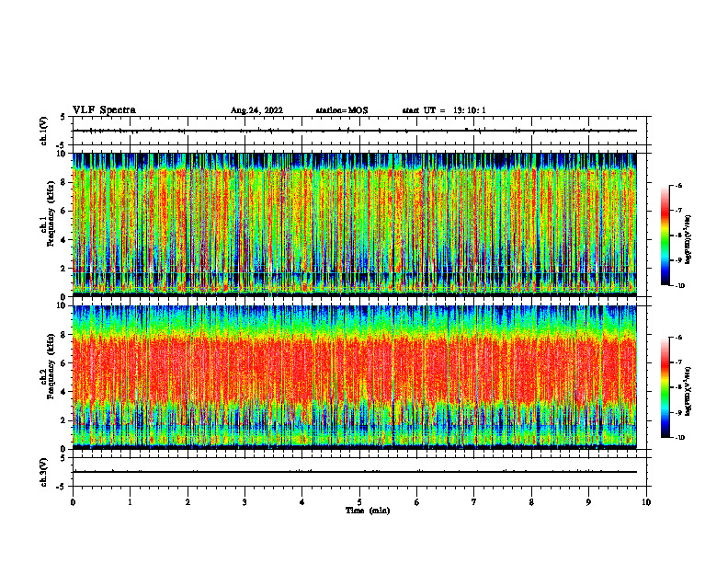The image size is (728, 563).
Task: Click inside the ch.2 spectrogram panel
Action: click(355, 377)
